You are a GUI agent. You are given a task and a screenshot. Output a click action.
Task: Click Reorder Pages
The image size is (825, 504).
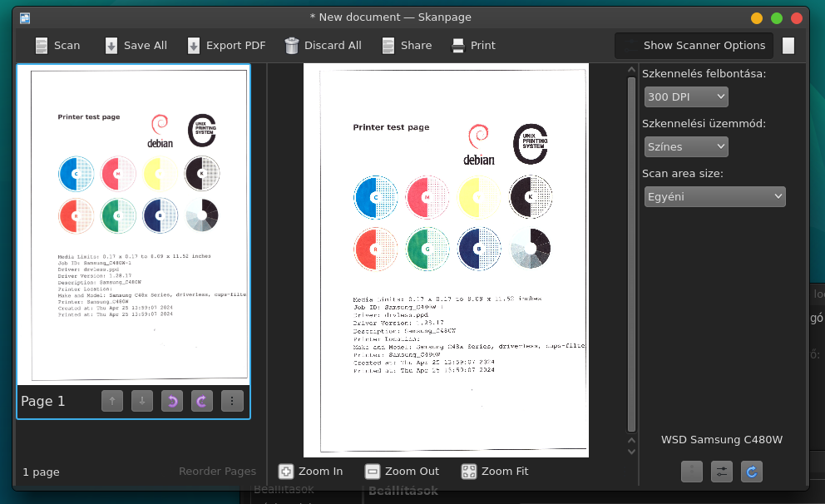tap(217, 472)
